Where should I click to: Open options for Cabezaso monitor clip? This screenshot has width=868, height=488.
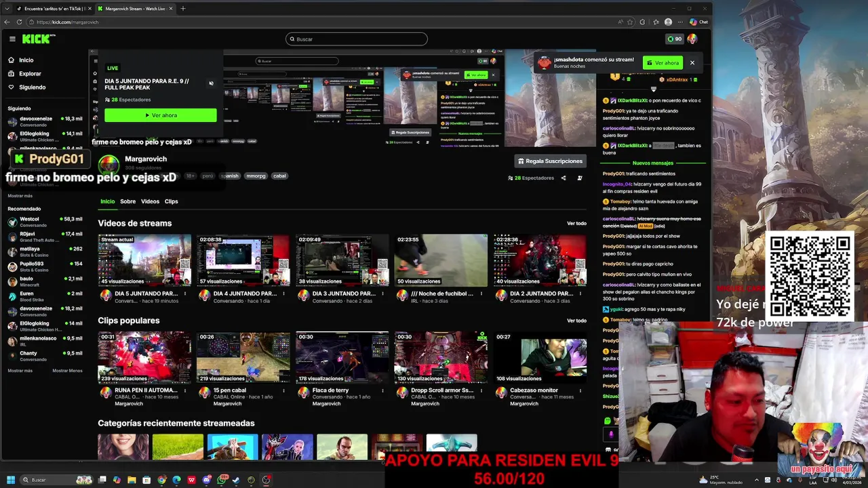580,391
